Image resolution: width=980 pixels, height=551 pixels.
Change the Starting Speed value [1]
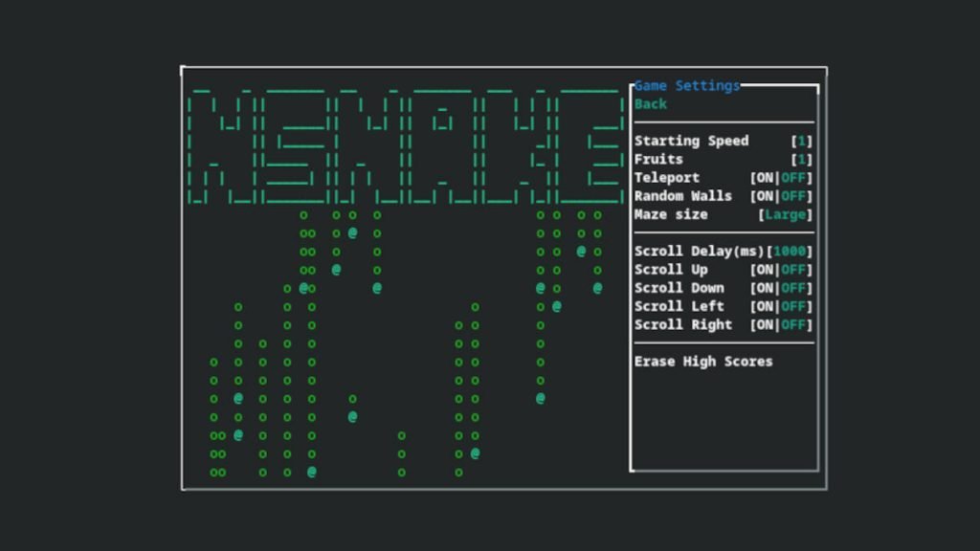tap(801, 142)
